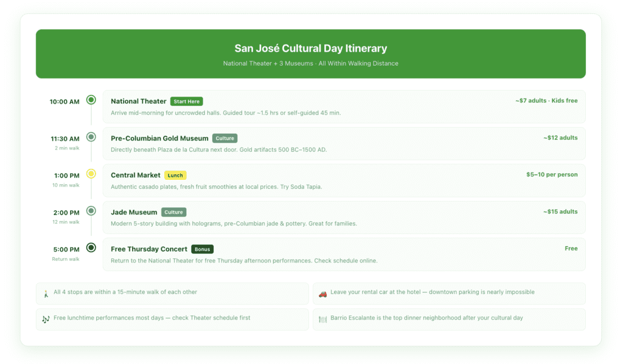Click the dinner plate icon
Viewport: 623px width, 364px height.
tap(322, 320)
